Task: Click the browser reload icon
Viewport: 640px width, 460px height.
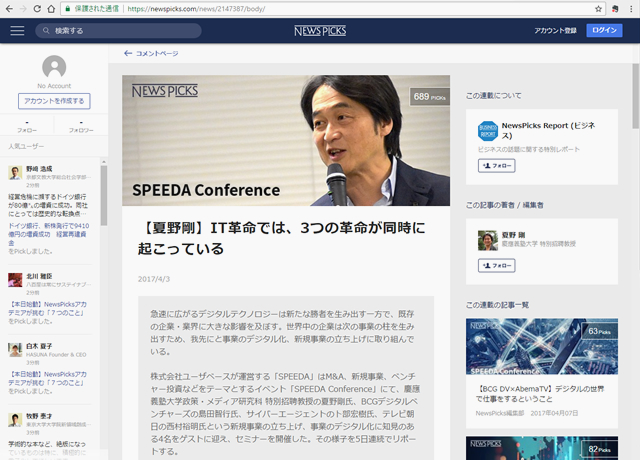Action: (x=51, y=9)
